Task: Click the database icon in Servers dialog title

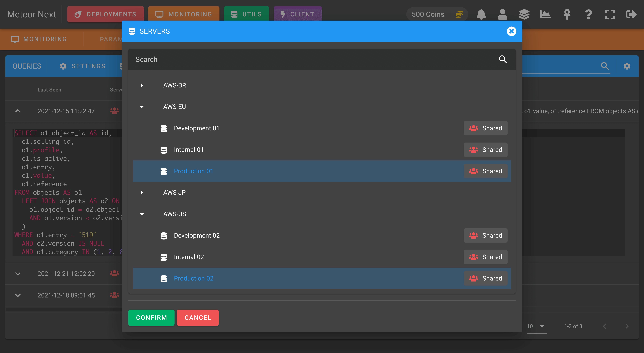Action: pyautogui.click(x=132, y=31)
